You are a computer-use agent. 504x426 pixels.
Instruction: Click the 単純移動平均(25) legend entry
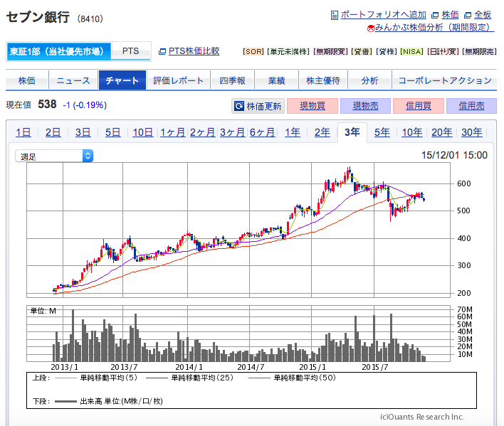click(189, 378)
